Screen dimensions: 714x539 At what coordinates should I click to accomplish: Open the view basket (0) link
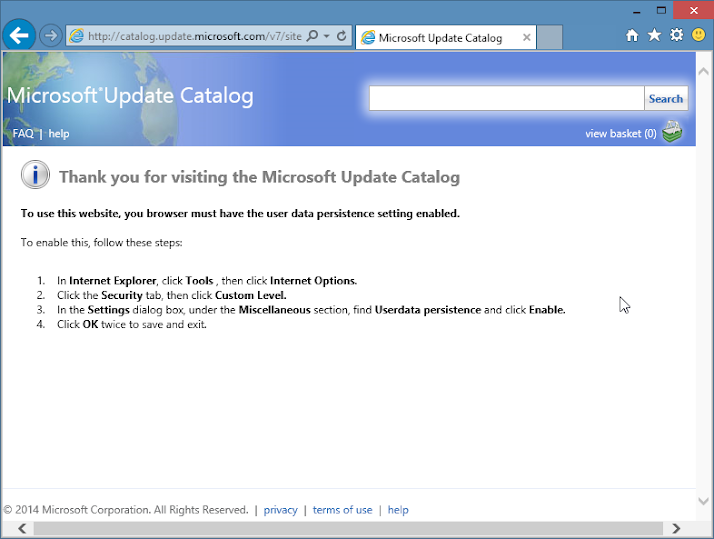tap(621, 133)
